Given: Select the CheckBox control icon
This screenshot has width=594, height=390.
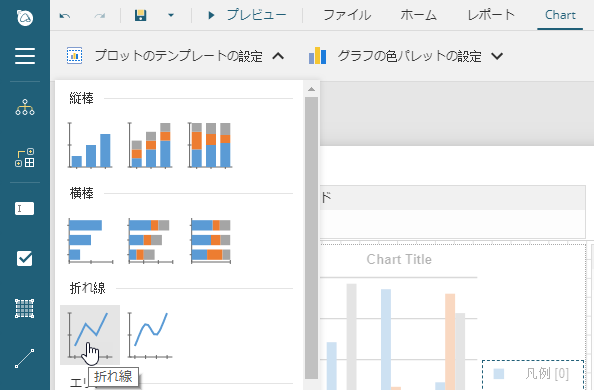Looking at the screenshot, I should [25, 258].
